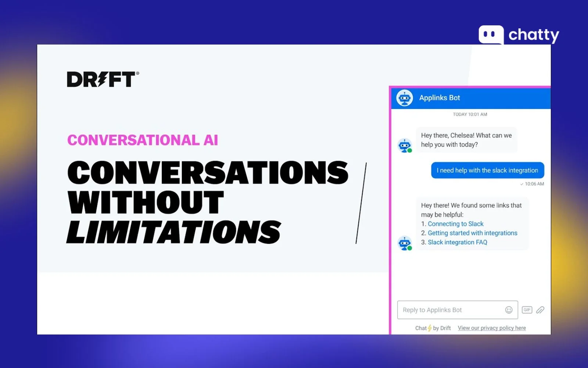Click the bot avatar beside the greeting message
Image resolution: width=588 pixels, height=368 pixels.
(x=405, y=145)
